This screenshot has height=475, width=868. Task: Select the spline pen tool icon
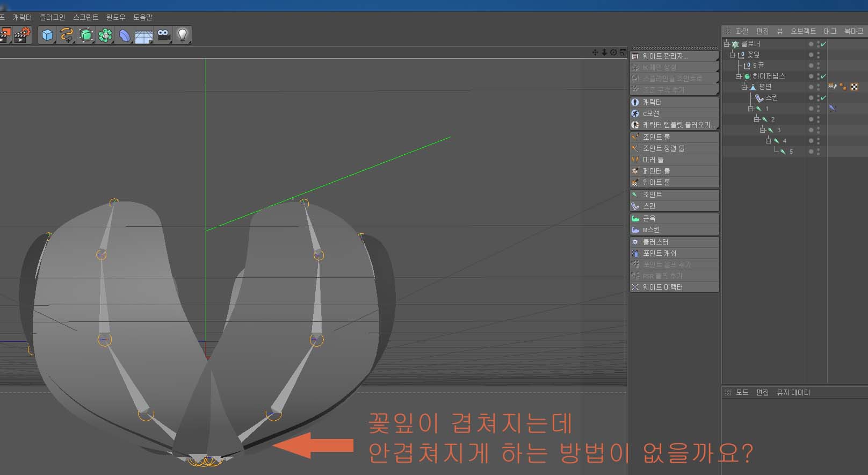click(67, 35)
